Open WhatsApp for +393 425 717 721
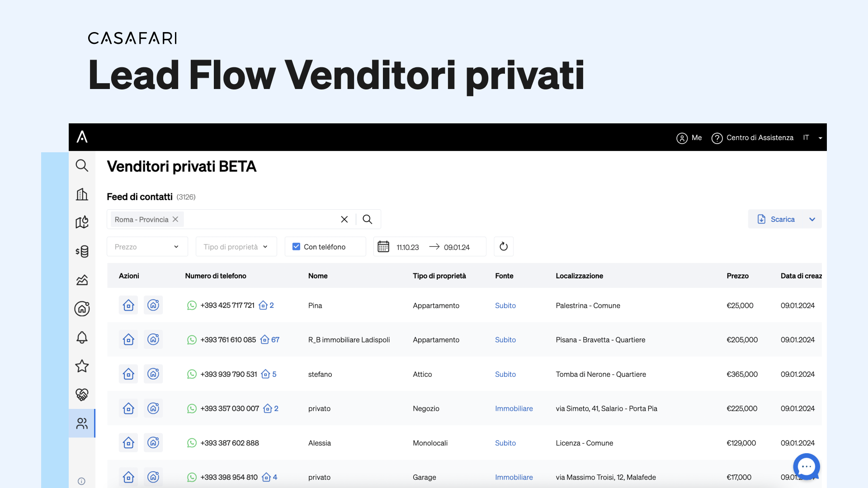The height and width of the screenshot is (488, 868). 192,305
